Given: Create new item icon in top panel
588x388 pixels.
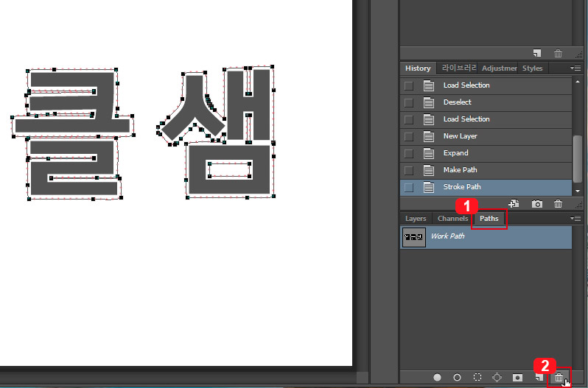Looking at the screenshot, I should point(537,53).
